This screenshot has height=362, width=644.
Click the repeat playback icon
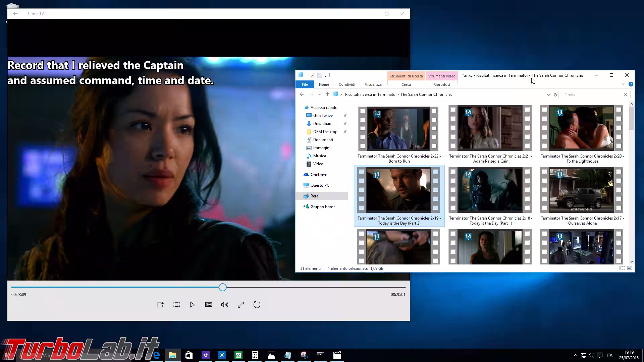pyautogui.click(x=257, y=305)
